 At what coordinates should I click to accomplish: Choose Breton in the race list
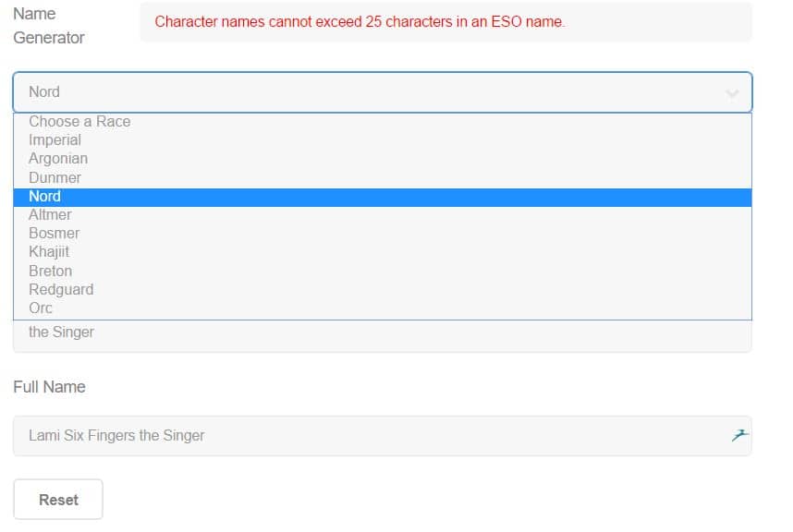tap(383, 271)
